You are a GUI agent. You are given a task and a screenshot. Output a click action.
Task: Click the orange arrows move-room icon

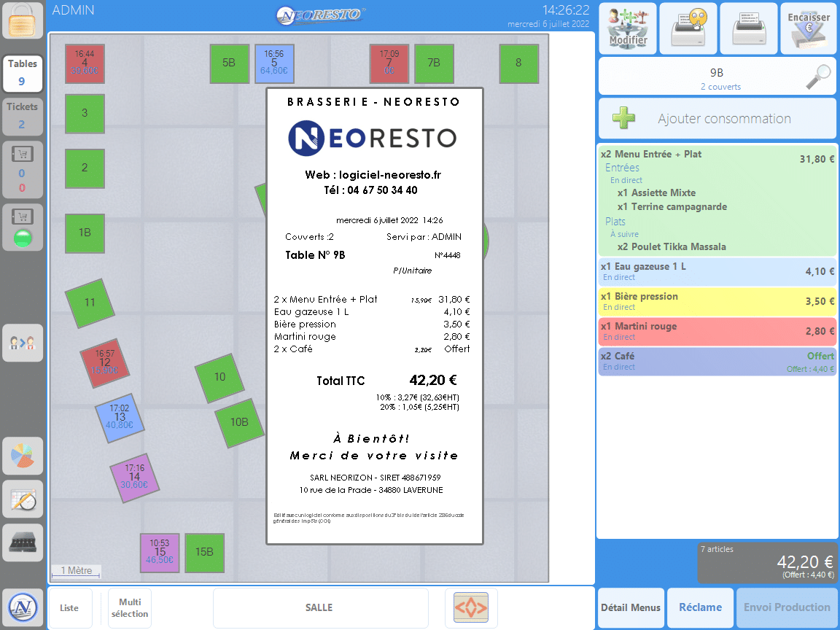[471, 607]
